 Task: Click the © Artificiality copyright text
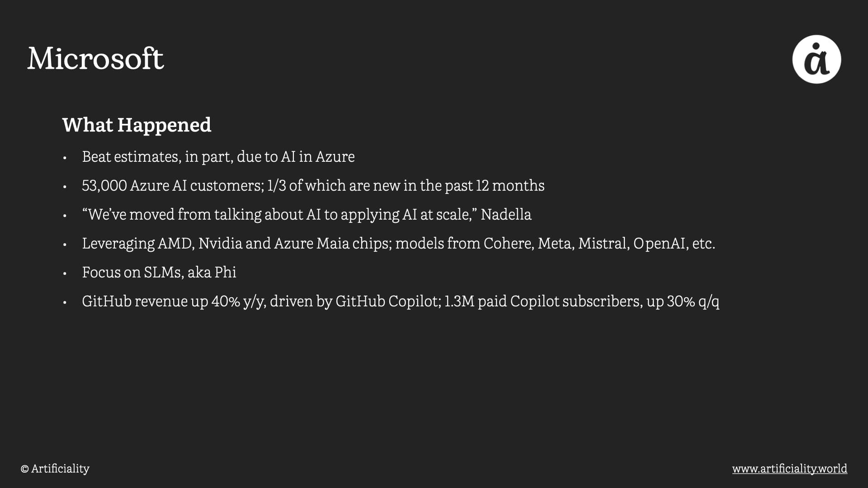coord(55,469)
